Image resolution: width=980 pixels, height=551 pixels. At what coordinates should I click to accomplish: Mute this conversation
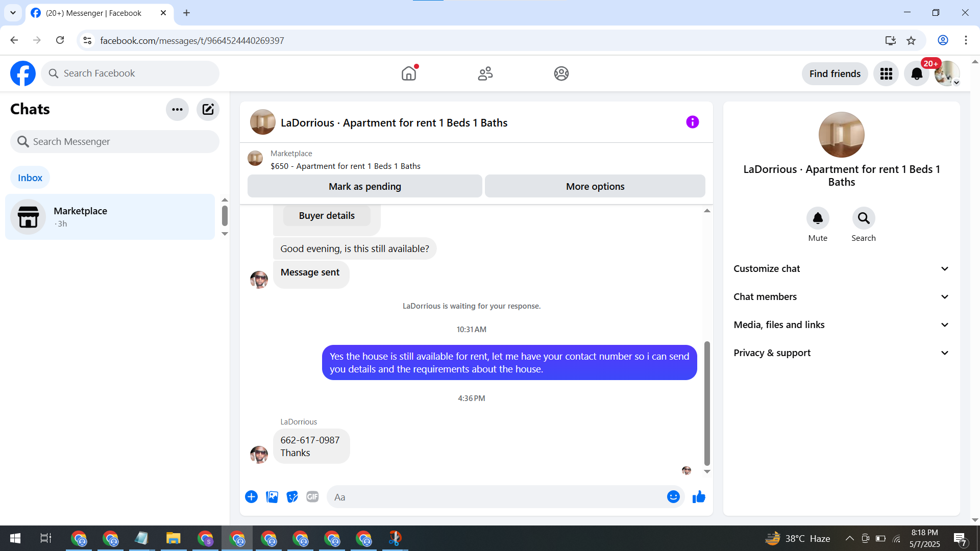818,218
